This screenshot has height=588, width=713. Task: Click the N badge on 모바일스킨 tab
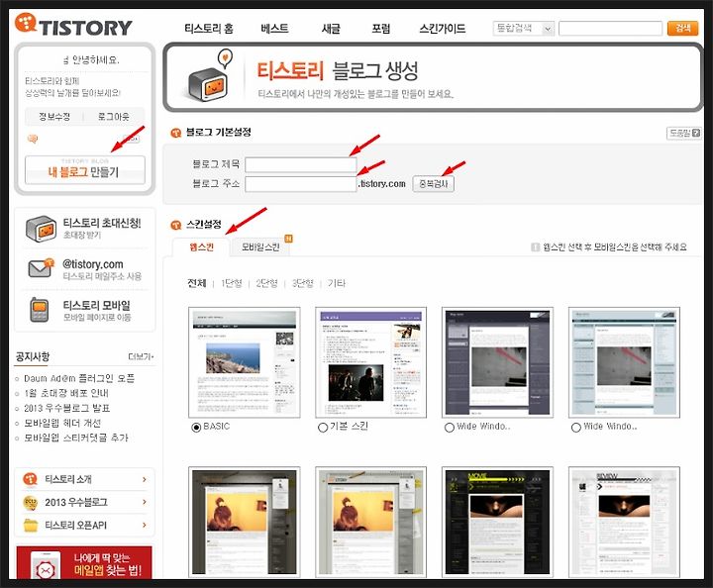(x=288, y=239)
